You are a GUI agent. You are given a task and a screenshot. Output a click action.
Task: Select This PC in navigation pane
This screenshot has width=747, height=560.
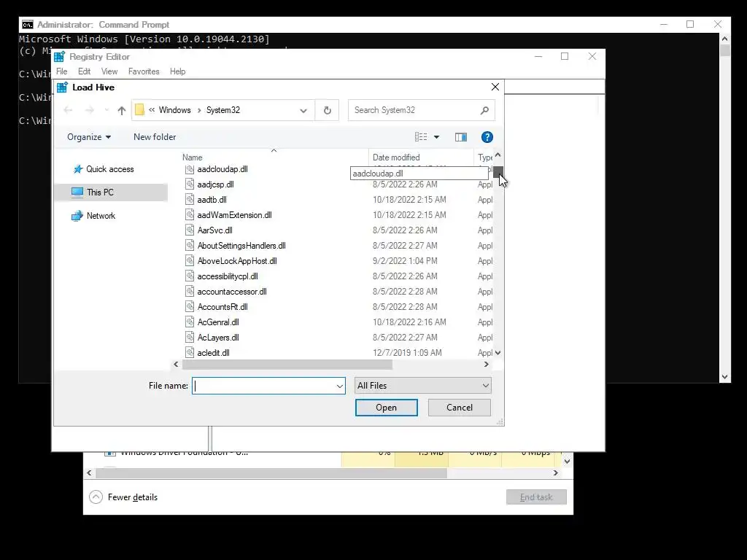coord(111,192)
